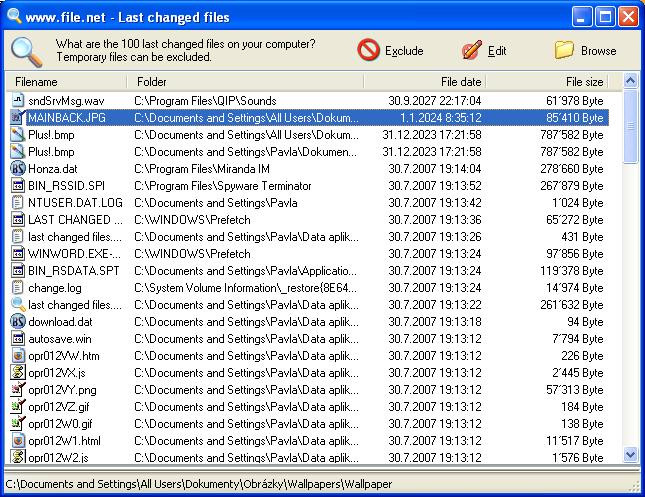Click folder C:\Program Files\Spyware Terminator

(x=223, y=186)
